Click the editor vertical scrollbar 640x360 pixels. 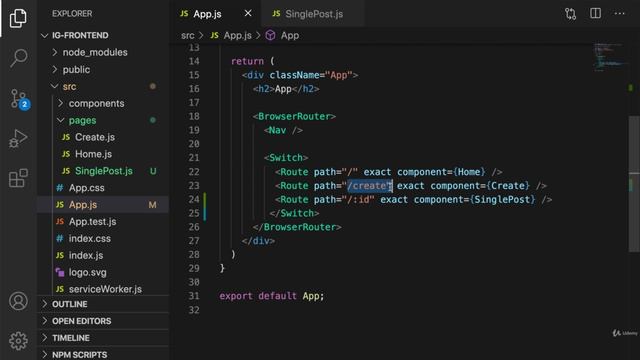pos(634,184)
